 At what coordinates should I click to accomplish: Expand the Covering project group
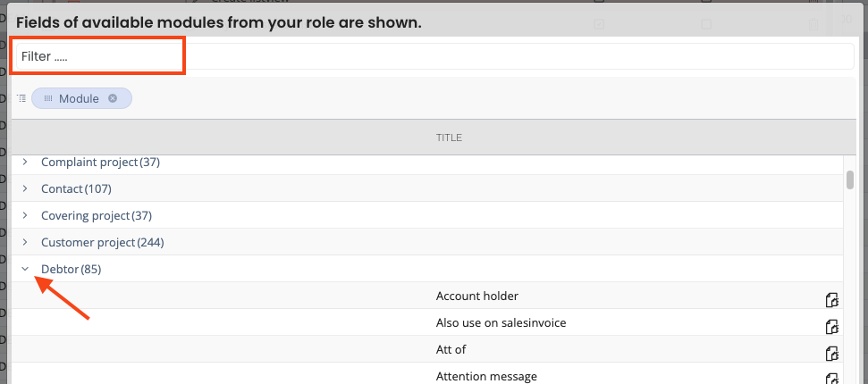click(x=25, y=216)
